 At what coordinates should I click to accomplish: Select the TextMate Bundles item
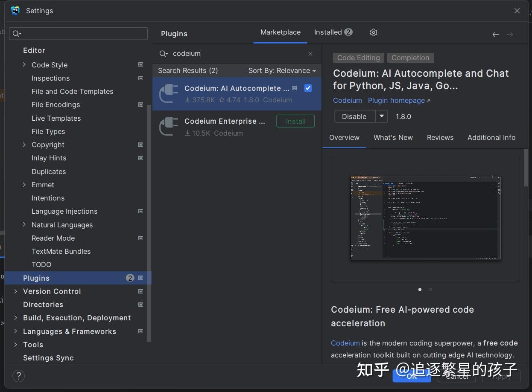(61, 251)
